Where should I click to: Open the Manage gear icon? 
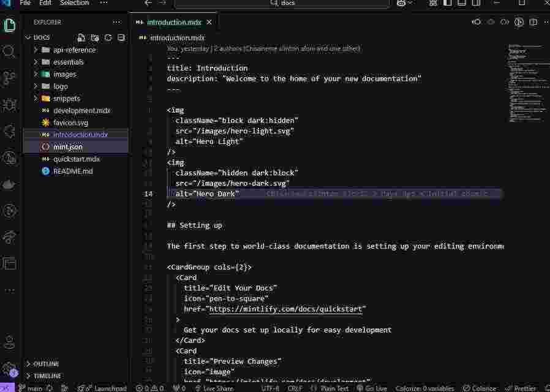9,369
